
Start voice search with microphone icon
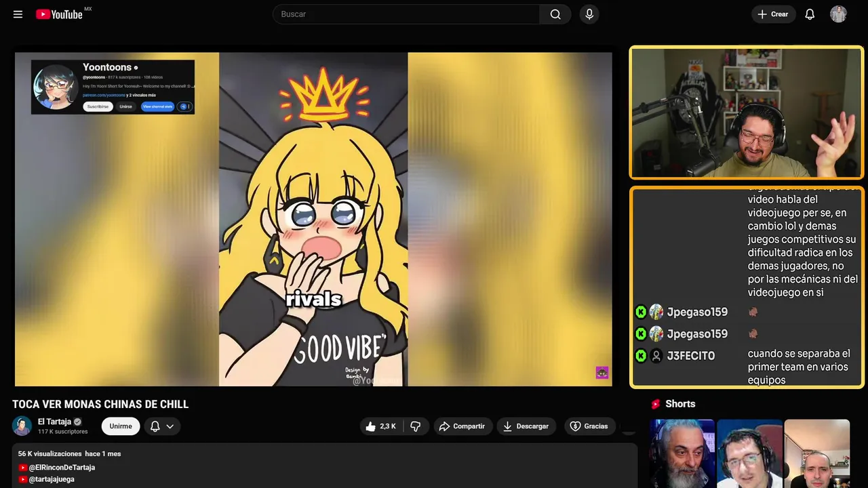click(x=589, y=14)
